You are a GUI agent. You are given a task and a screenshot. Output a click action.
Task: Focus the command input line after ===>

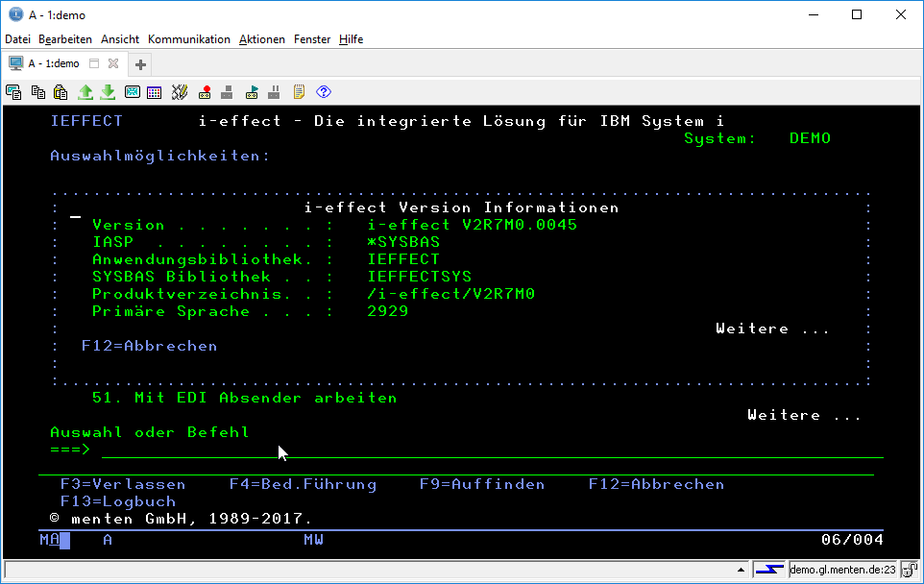[493, 450]
